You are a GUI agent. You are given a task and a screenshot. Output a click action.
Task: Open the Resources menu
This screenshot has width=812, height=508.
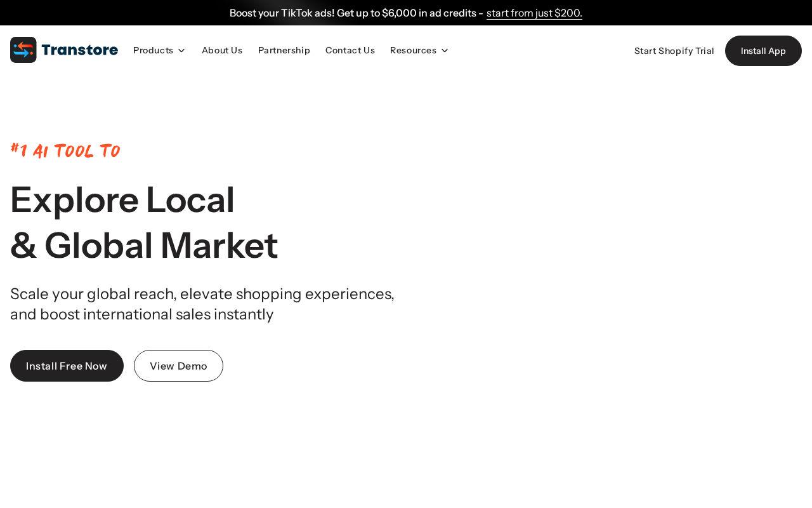[413, 50]
